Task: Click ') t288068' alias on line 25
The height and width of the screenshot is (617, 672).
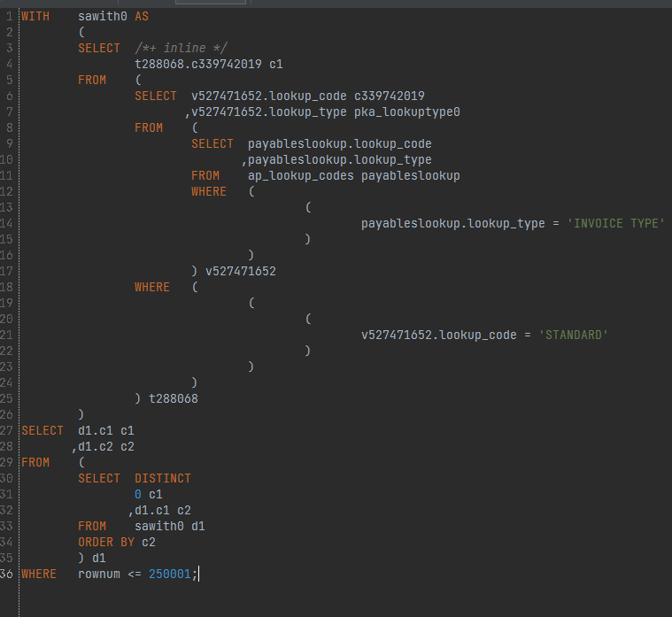Action: 166,399
